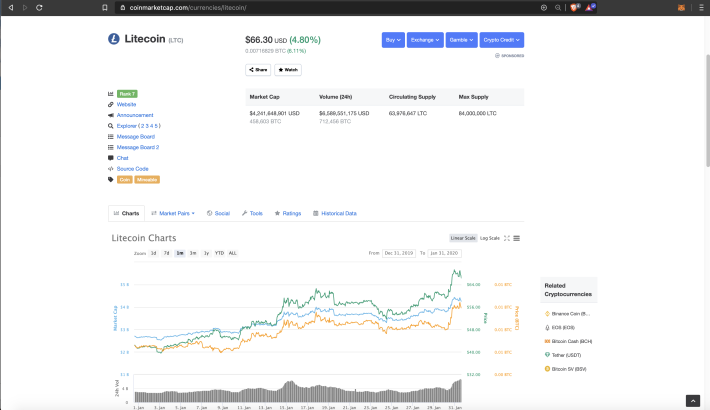The width and height of the screenshot is (710, 410).
Task: Click the browser forward arrow
Action: pyautogui.click(x=25, y=8)
